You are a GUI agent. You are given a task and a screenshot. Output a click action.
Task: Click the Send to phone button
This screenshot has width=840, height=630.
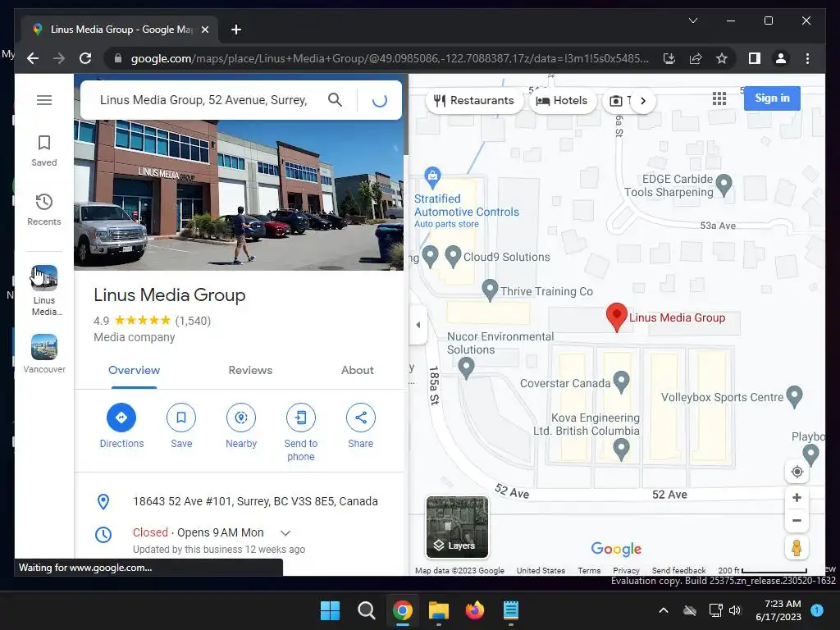pyautogui.click(x=300, y=432)
